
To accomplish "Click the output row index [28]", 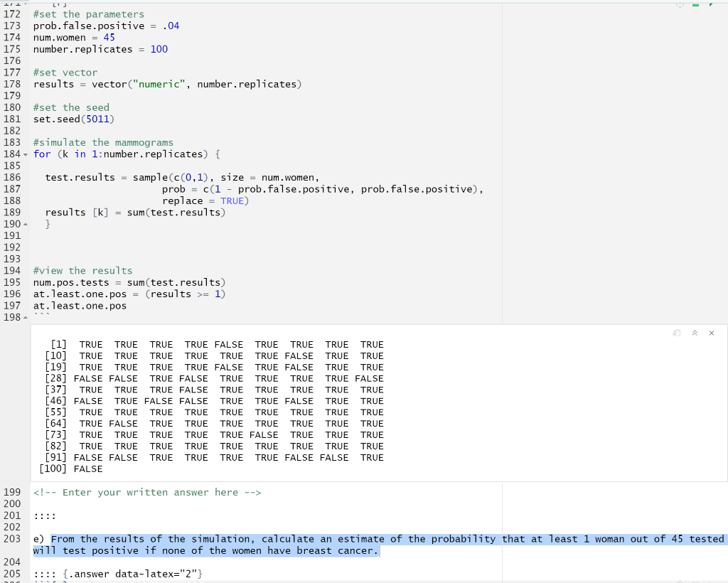I will (55, 378).
